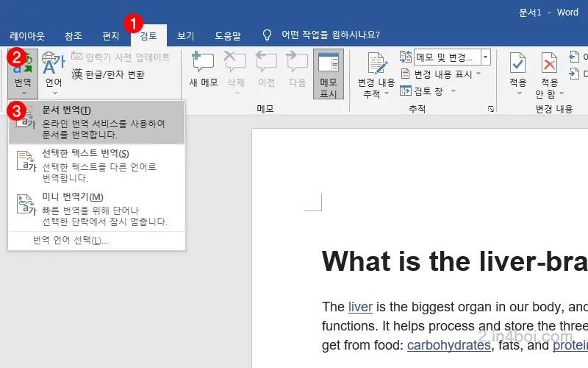
Task: Switch to the 레이아웃 tab
Action: tap(27, 35)
